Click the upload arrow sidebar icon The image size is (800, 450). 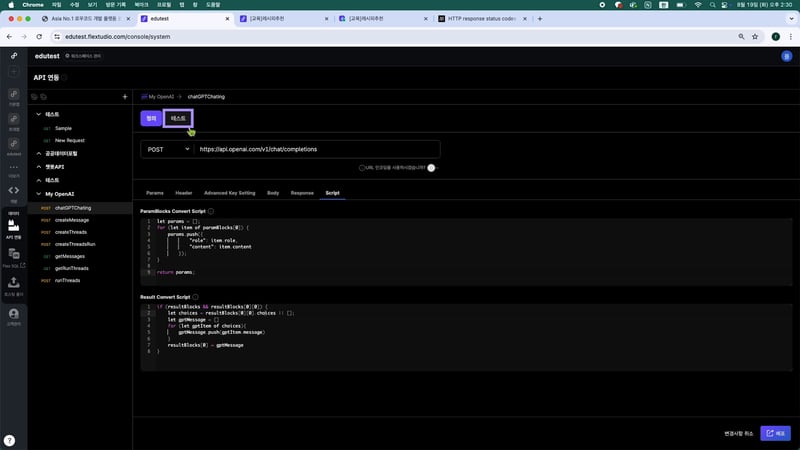coord(14,283)
